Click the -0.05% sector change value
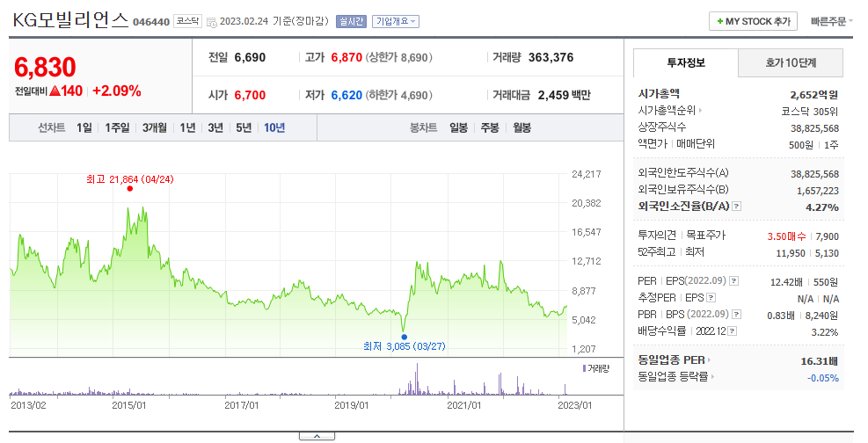Viewport: 868px width, 443px height. pyautogui.click(x=822, y=378)
